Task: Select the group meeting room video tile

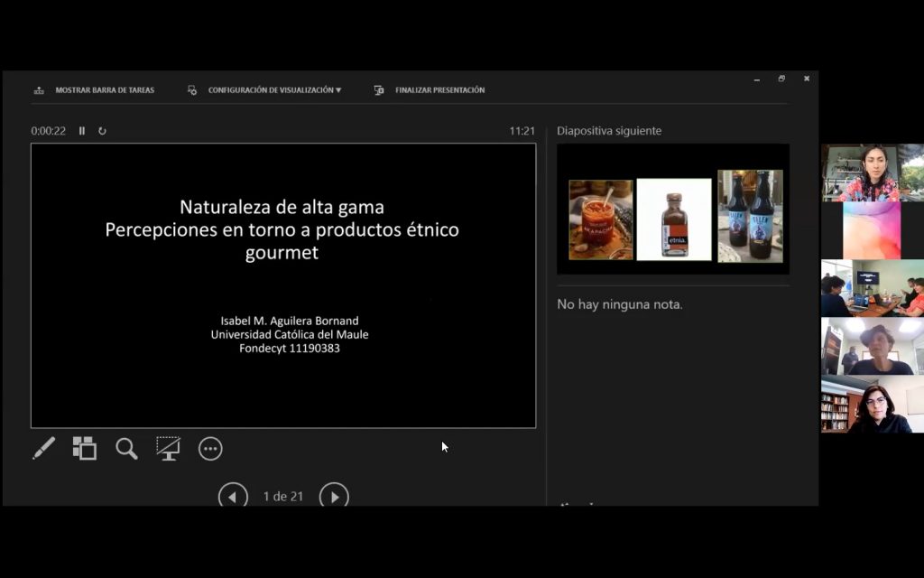Action: [872, 288]
